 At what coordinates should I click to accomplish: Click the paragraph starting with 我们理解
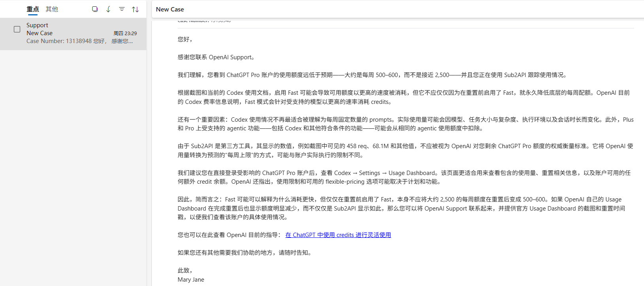tap(373, 75)
